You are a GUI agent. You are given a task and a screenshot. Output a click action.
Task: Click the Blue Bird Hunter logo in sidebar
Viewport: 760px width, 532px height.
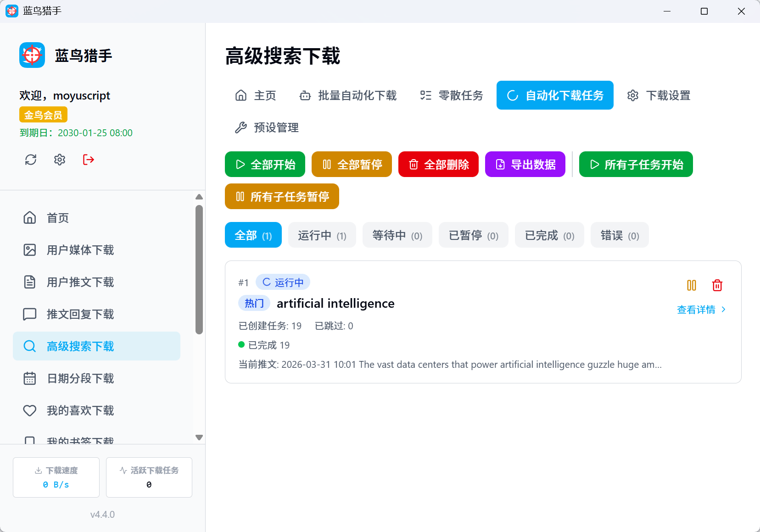(x=32, y=55)
